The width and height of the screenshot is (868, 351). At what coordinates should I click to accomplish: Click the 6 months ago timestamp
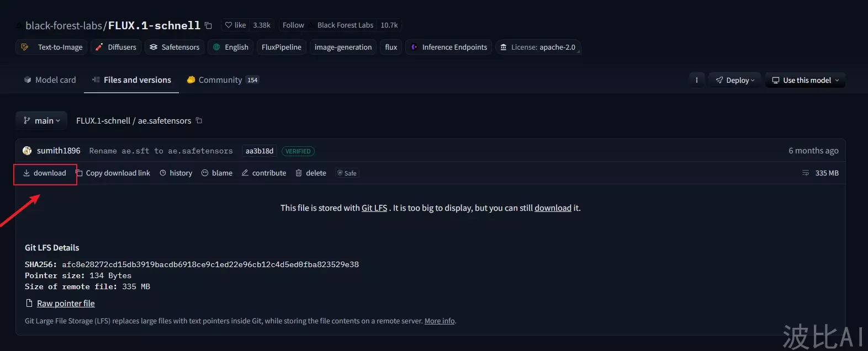(x=813, y=151)
